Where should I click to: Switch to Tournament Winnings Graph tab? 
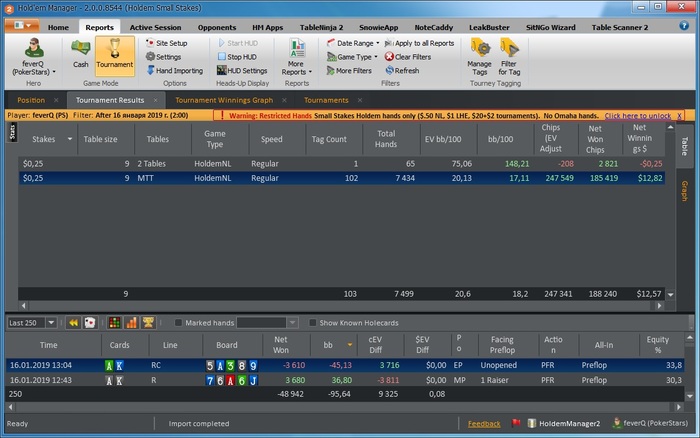(224, 100)
